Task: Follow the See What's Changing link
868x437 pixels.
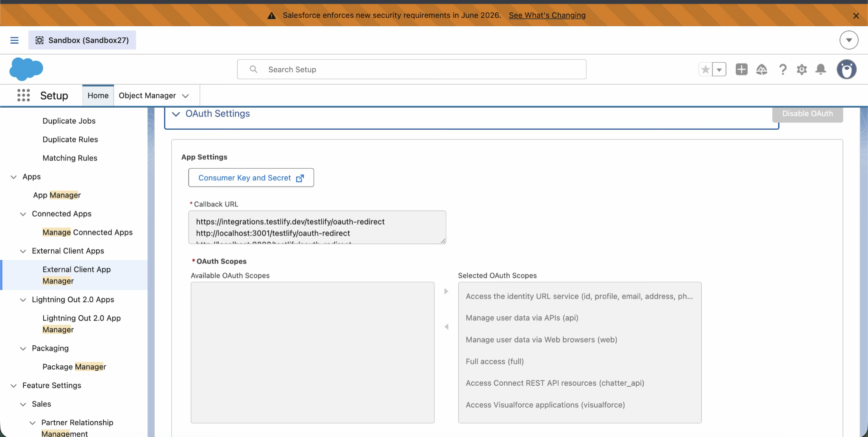Action: pyautogui.click(x=547, y=15)
